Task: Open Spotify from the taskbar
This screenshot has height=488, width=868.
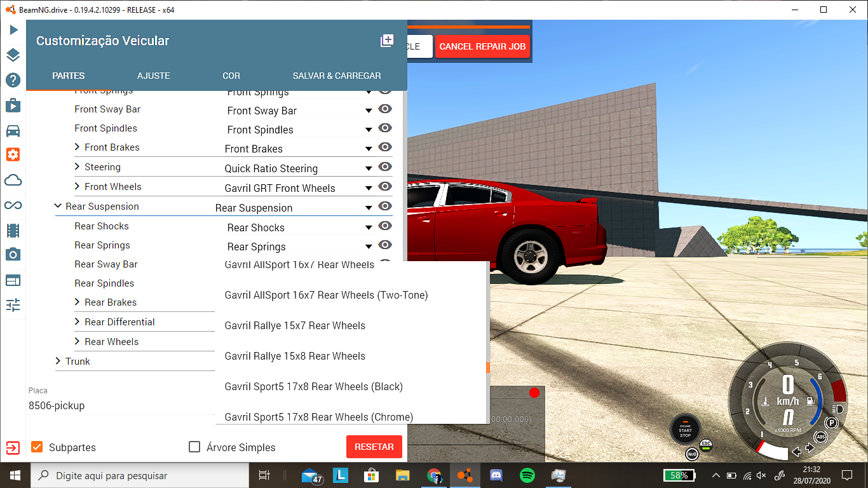Action: (x=527, y=475)
